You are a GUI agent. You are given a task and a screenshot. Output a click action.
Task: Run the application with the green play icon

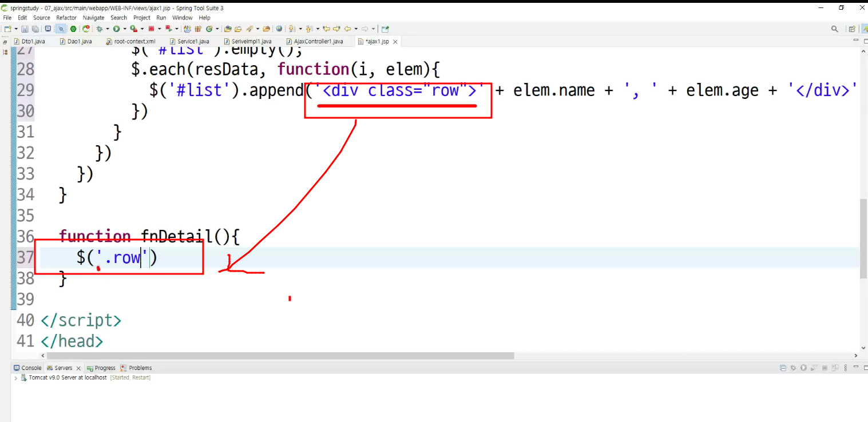click(116, 29)
